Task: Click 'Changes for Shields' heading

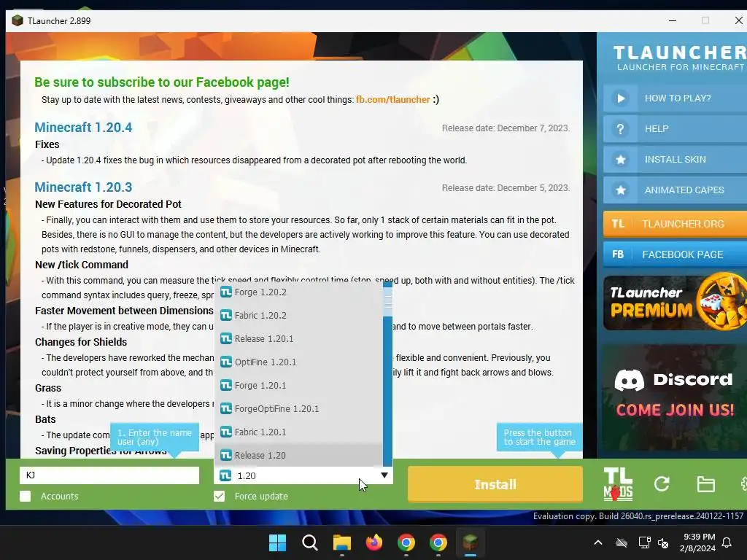Action: click(x=81, y=342)
